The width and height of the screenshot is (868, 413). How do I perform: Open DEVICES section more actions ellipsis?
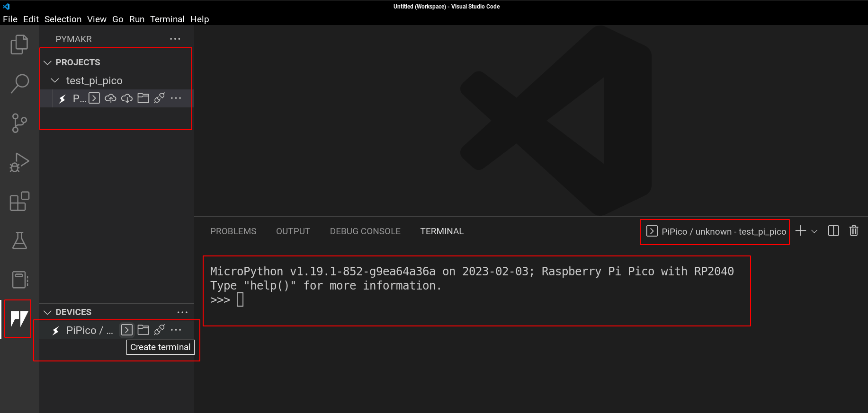tap(182, 312)
